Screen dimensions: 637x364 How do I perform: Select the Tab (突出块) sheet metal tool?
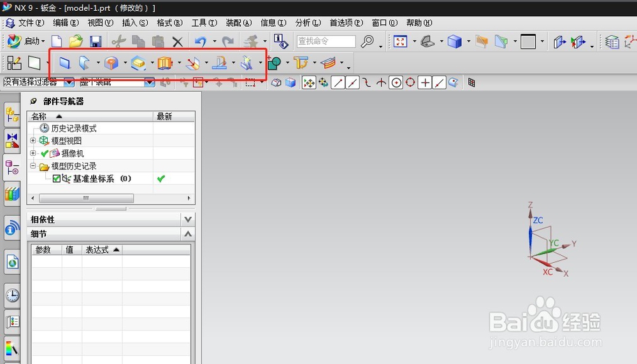[64, 63]
